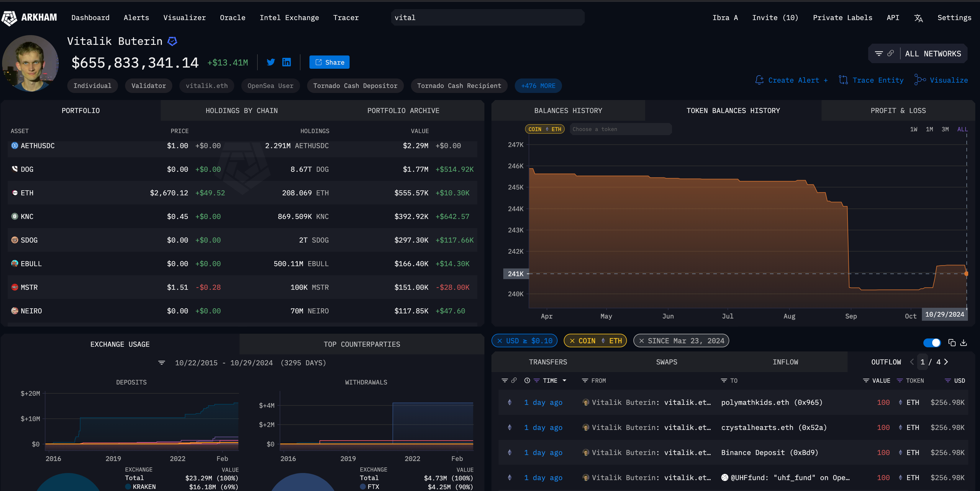Viewport: 980px width, 491px height.
Task: Click the TOKEN column filter icon
Action: [x=900, y=380]
